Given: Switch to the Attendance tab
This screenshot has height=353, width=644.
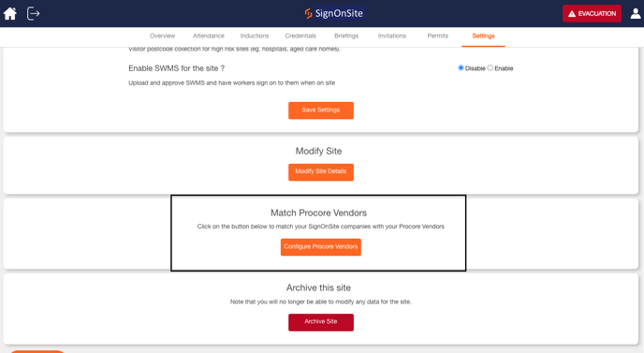Looking at the screenshot, I should click(x=208, y=37).
